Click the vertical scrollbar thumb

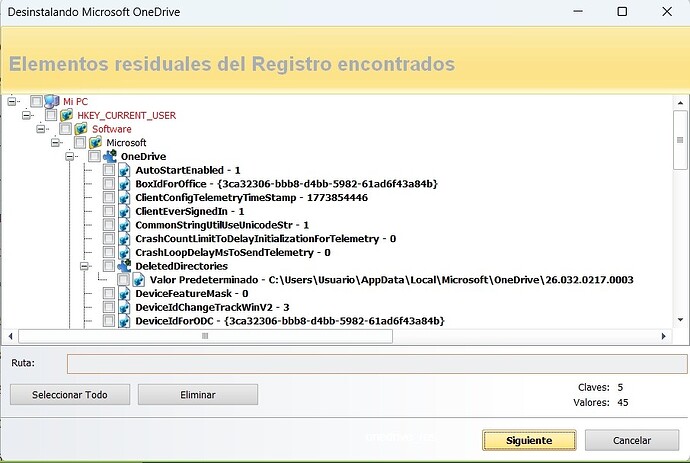pyautogui.click(x=680, y=140)
